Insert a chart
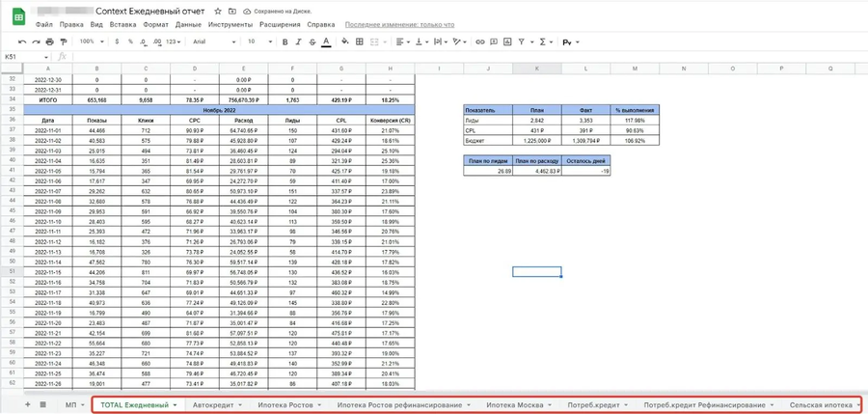Image resolution: width=868 pixels, height=414 pixels. (x=507, y=41)
